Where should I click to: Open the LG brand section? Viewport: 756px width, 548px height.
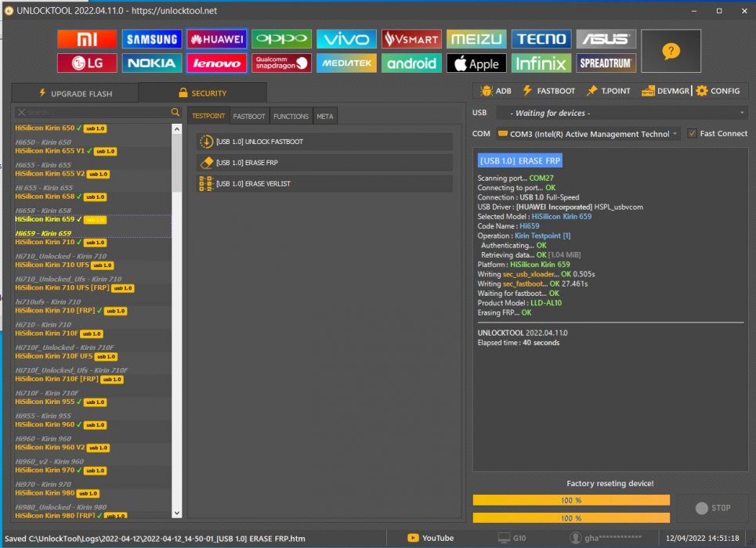coord(87,63)
